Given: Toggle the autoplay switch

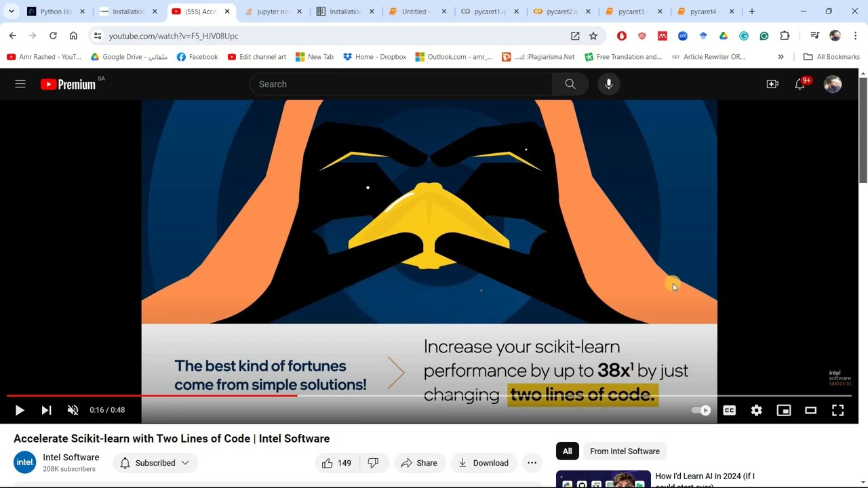Looking at the screenshot, I should [701, 410].
